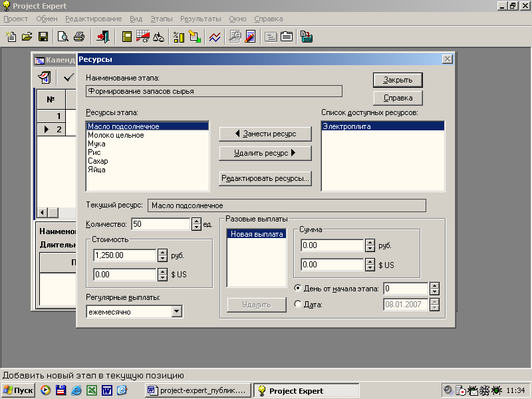Screen dimensions: 532x399
Task: Open the calculator table toolbar icon
Action: point(307,37)
